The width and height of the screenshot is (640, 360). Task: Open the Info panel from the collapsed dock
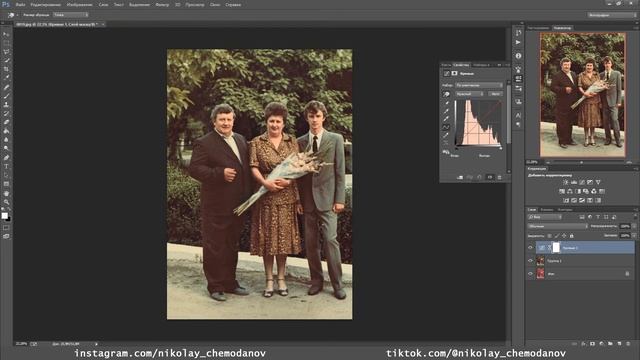[x=518, y=56]
